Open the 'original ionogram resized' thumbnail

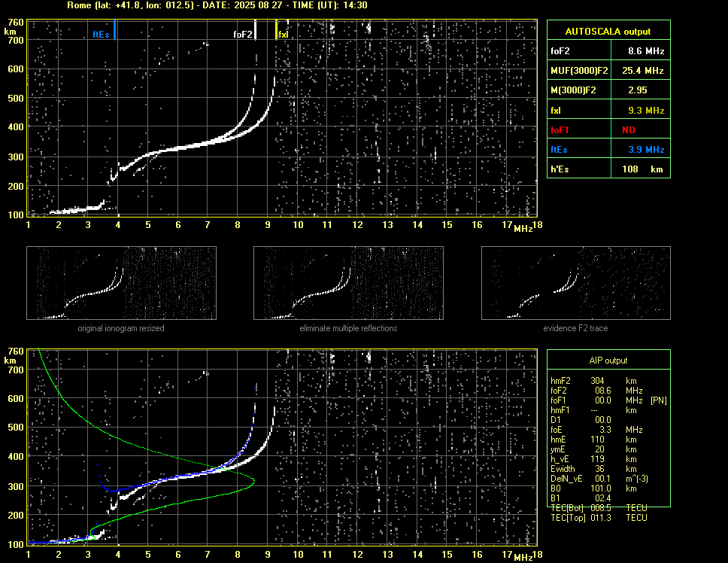[121, 283]
